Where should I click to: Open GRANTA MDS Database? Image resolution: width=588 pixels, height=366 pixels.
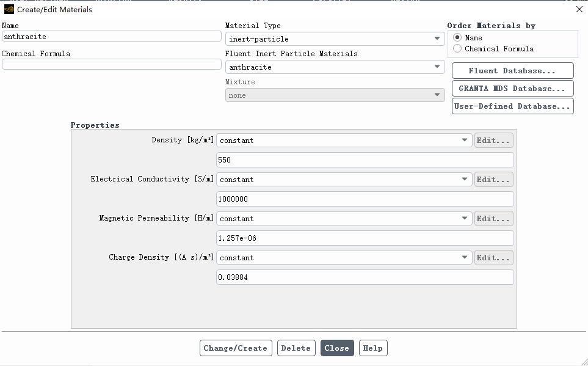[x=512, y=89]
